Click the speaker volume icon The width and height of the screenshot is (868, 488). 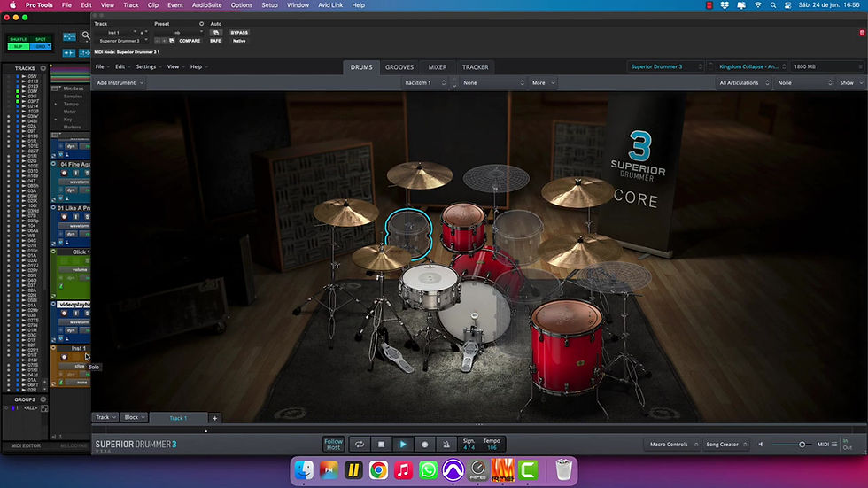[761, 445]
